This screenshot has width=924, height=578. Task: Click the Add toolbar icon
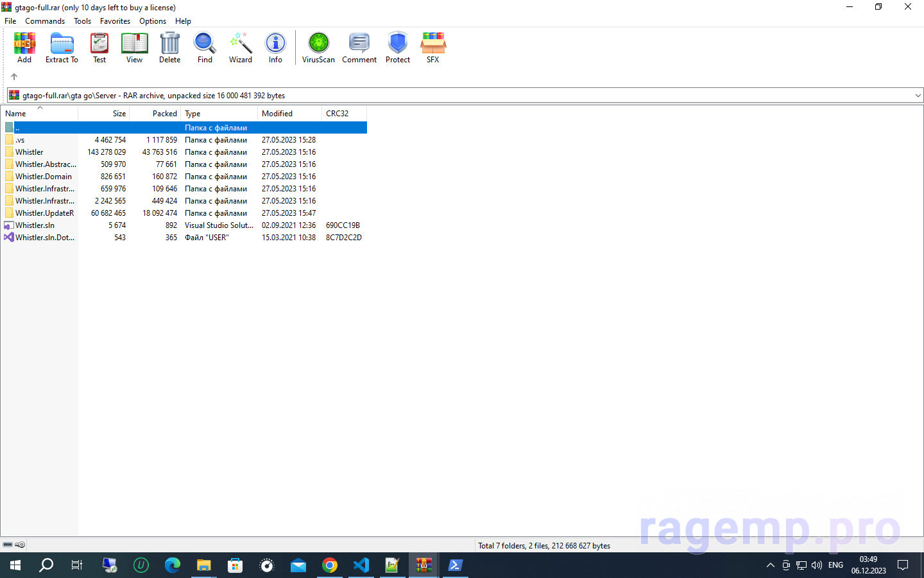pyautogui.click(x=24, y=48)
